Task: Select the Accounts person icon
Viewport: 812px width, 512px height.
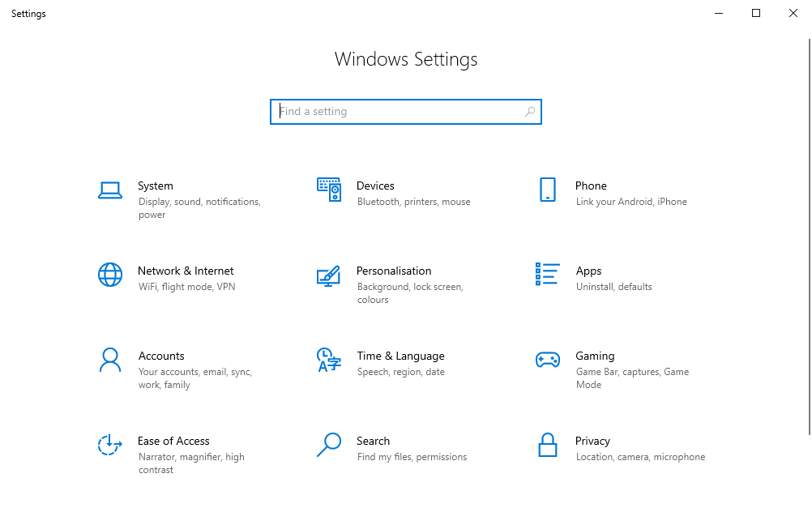Action: (109, 360)
